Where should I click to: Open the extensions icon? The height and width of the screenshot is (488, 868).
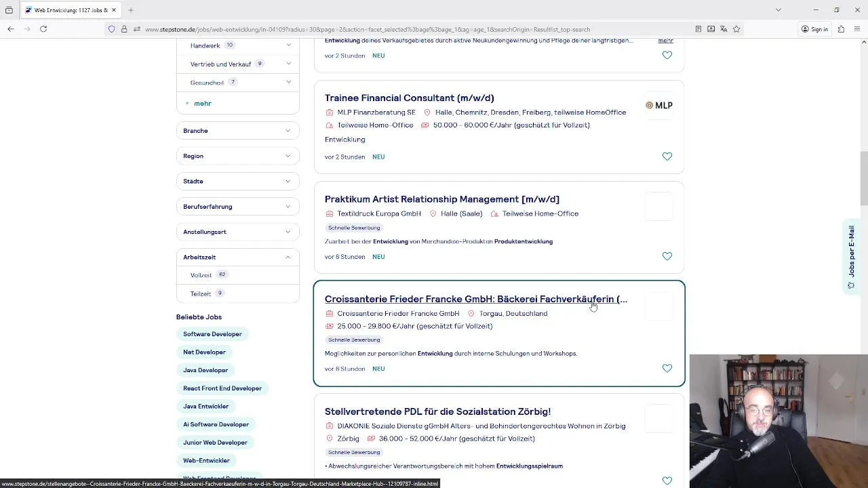(841, 29)
